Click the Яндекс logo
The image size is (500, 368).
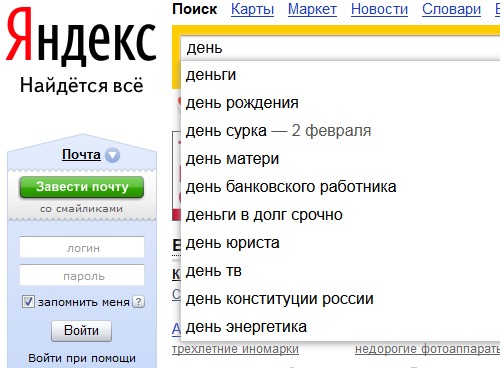[x=81, y=37]
